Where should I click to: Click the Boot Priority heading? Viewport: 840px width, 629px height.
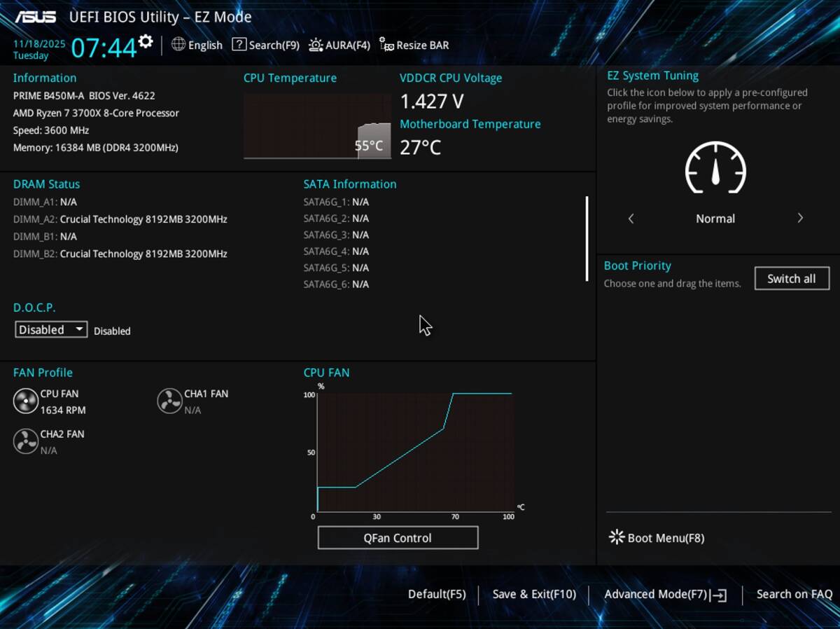pos(638,265)
